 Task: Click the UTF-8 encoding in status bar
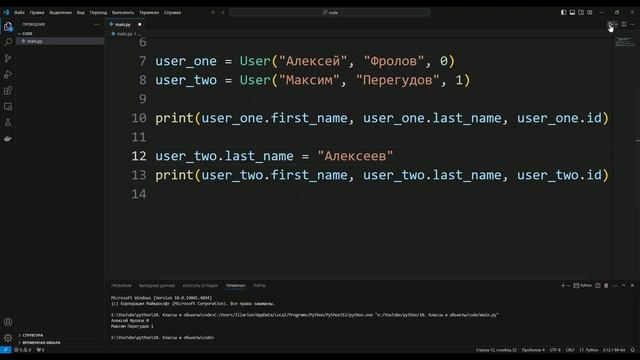point(555,350)
